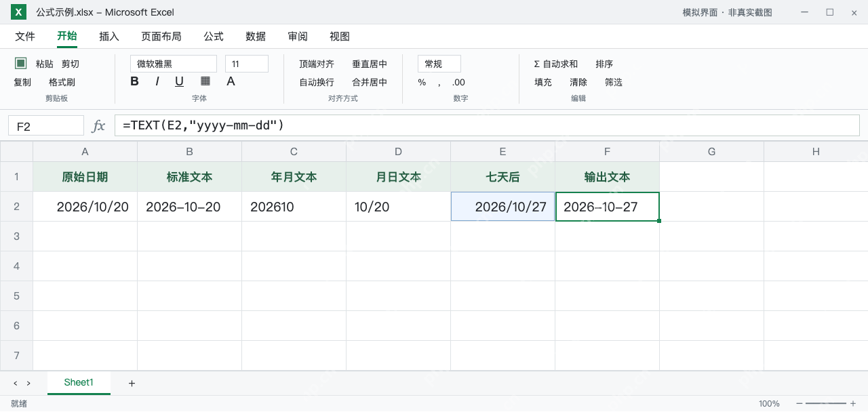Toggle bold formatting B
The image size is (868, 412).
pyautogui.click(x=134, y=81)
